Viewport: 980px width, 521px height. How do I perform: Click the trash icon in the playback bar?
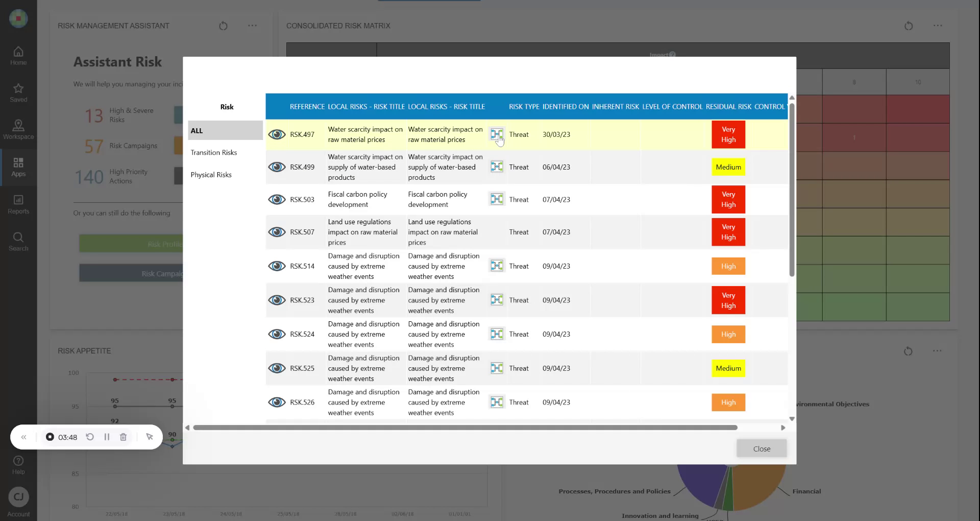[x=123, y=437]
